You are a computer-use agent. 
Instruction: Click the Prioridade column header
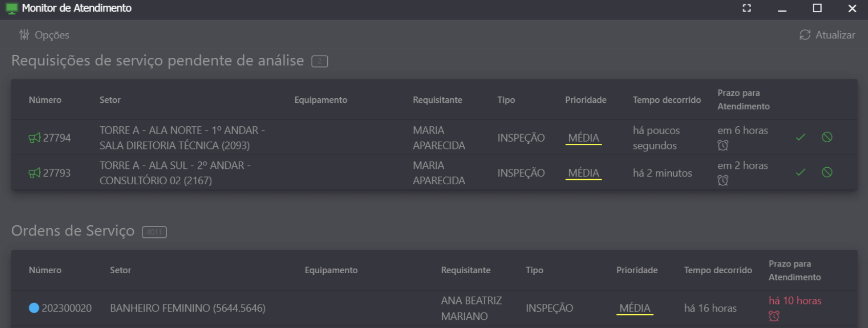pos(585,100)
